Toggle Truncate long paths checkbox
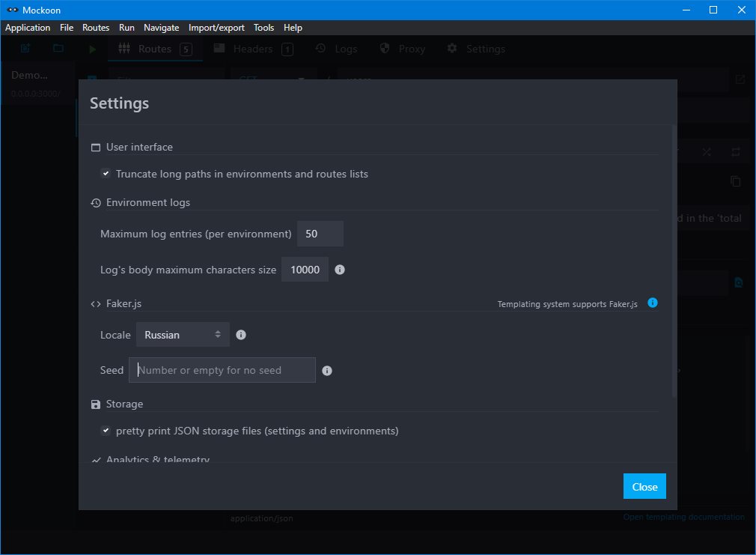The image size is (756, 555). (105, 173)
